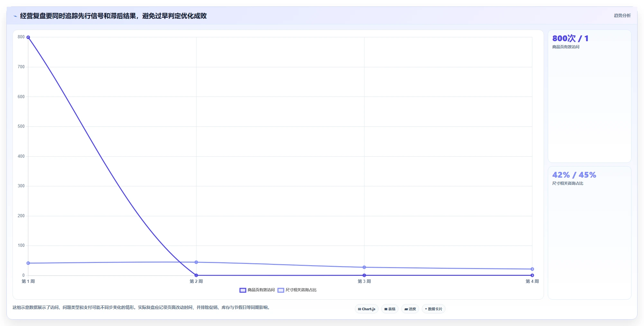Click the y-axis tick 100

click(x=21, y=246)
